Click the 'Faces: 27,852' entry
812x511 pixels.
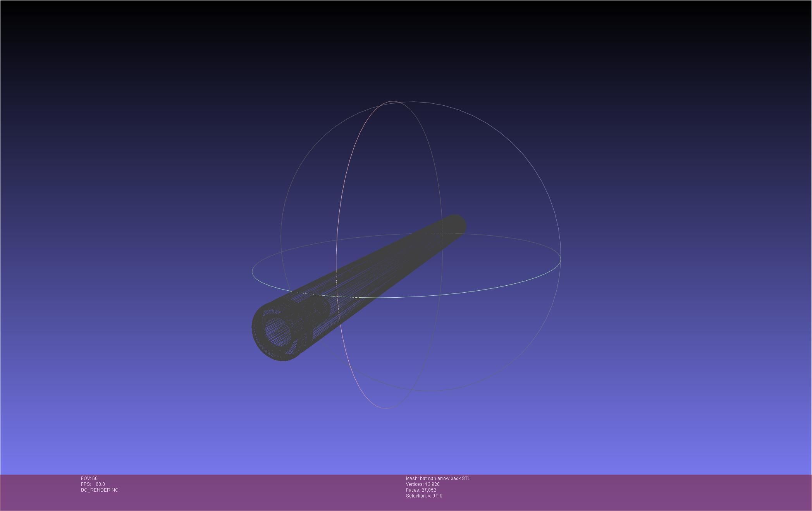point(421,490)
